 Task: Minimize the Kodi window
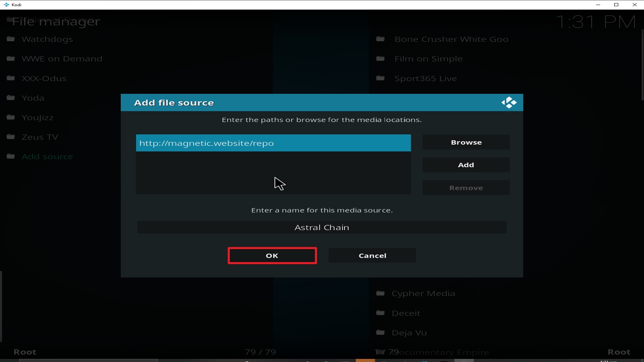tap(598, 5)
